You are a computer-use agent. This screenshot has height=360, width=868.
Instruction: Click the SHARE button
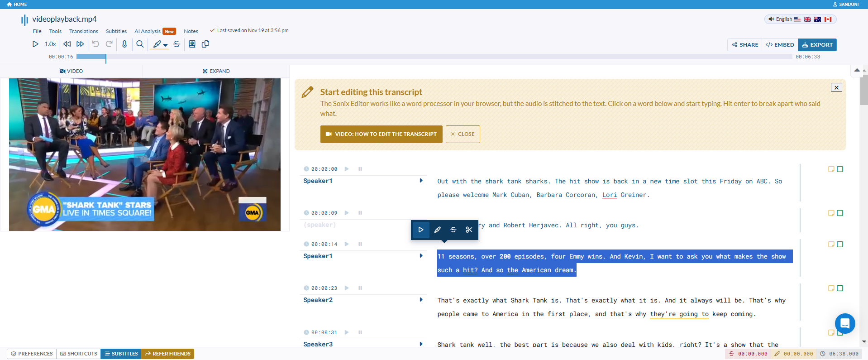(x=745, y=45)
